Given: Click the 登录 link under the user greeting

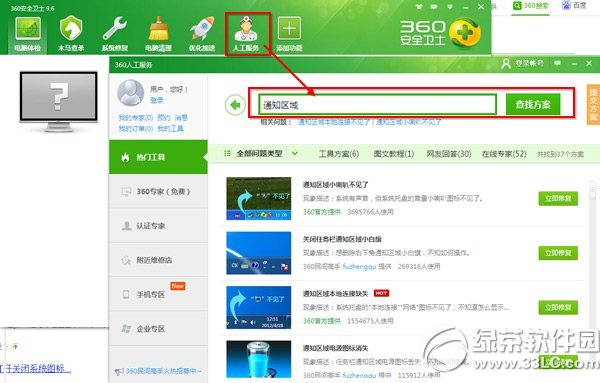Looking at the screenshot, I should 157,100.
